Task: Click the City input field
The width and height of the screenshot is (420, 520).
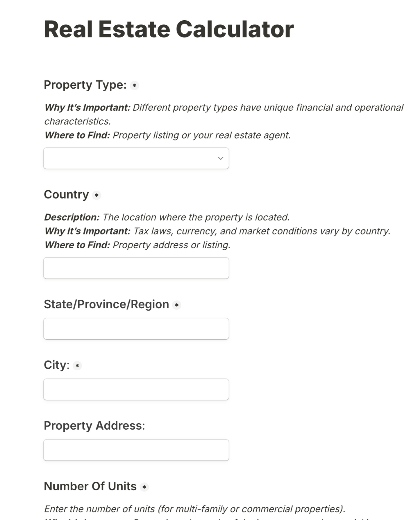Action: click(136, 389)
